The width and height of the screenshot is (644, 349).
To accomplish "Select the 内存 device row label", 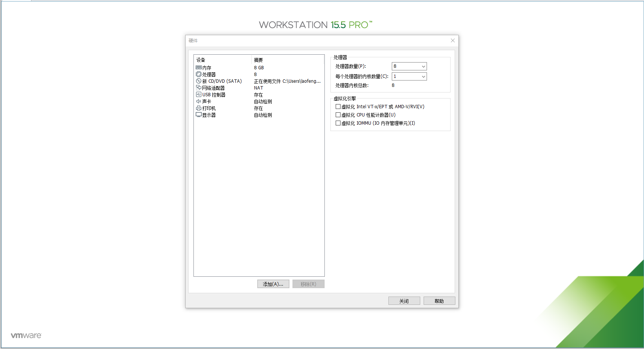I will point(207,68).
